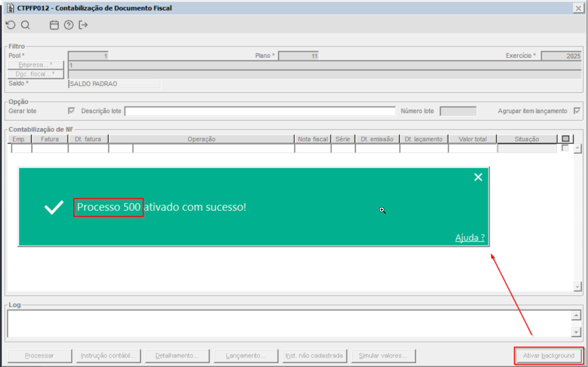Click the Lançamento... button
The image size is (588, 367).
(x=246, y=356)
